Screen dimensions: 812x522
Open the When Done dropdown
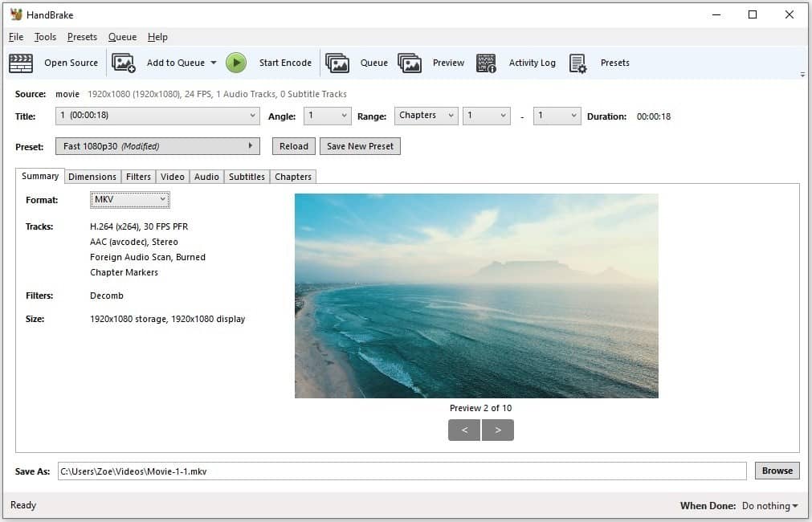770,506
